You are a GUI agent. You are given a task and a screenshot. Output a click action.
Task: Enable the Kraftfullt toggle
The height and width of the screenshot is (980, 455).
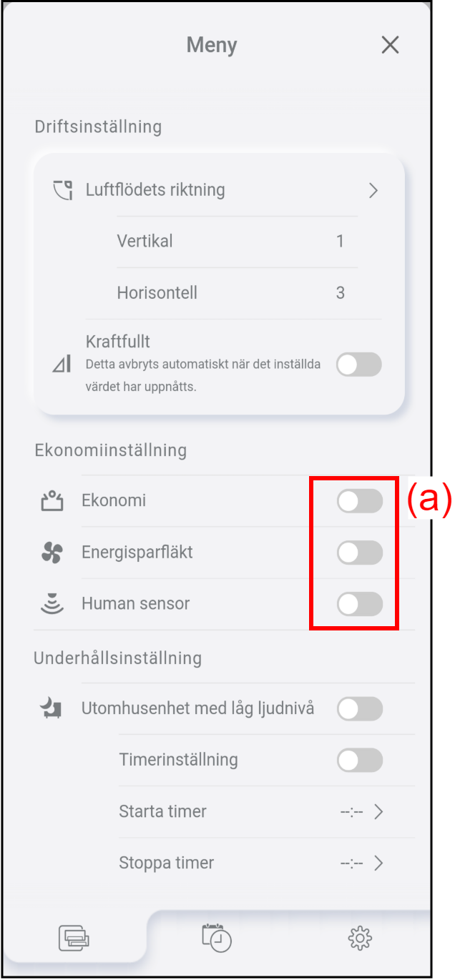[359, 365]
